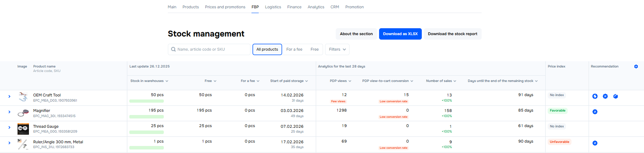Open the Thread Gauge product thumbnail
The width and height of the screenshot is (644, 153).
click(23, 129)
